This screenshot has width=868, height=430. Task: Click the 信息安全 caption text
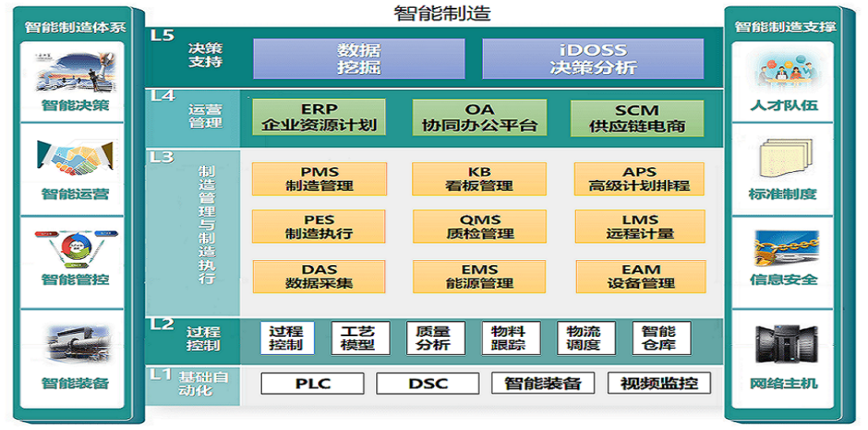pyautogui.click(x=784, y=279)
